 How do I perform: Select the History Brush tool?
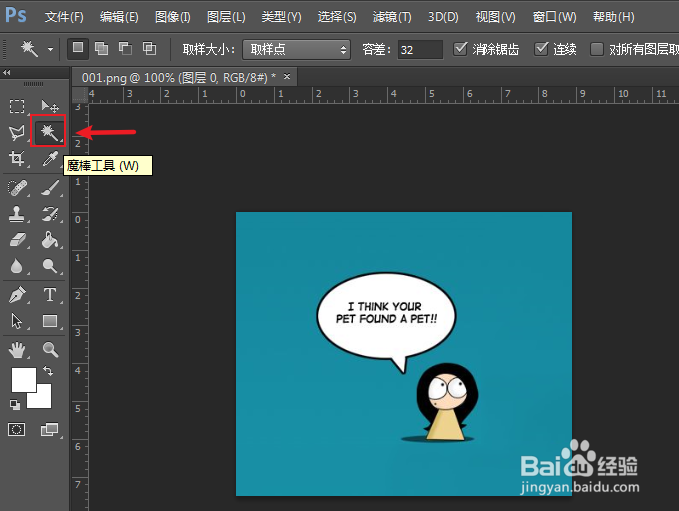click(50, 214)
